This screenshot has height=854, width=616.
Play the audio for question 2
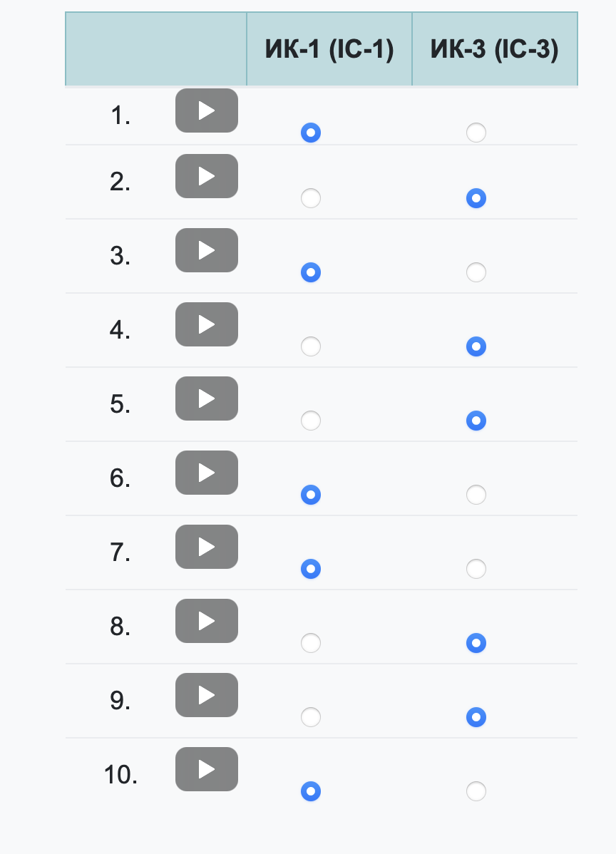[x=206, y=176]
